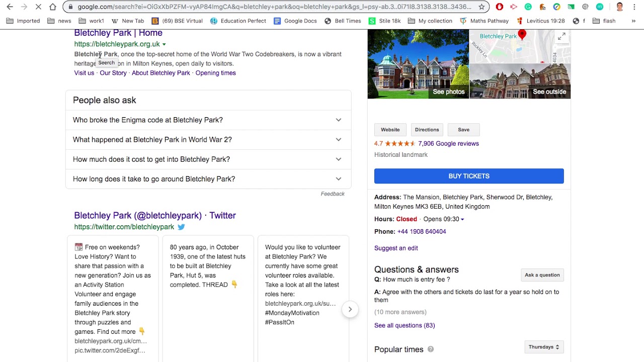
Task: Click the address bar URL field
Action: coord(274,7)
